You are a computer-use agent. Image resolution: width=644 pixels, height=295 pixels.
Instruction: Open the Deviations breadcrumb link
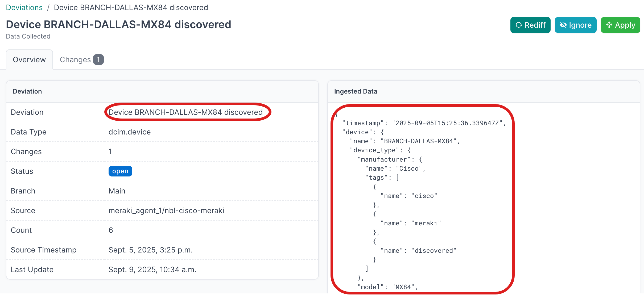24,7
